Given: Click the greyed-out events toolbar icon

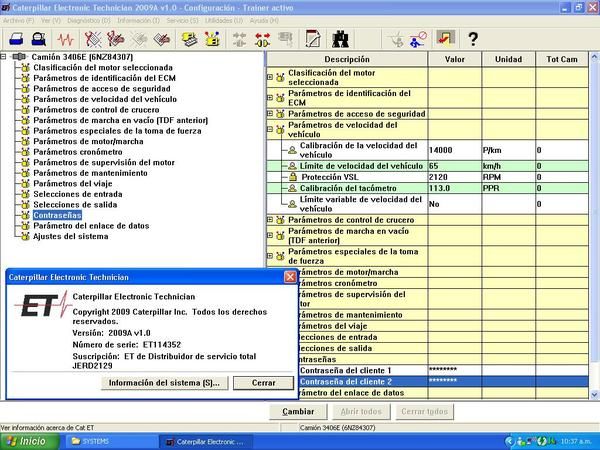Looking at the screenshot, I should tap(139, 39).
